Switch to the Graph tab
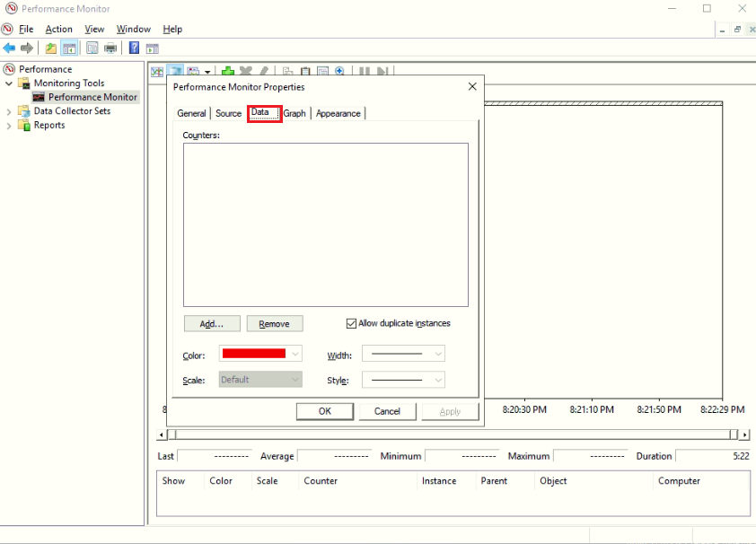756x544 pixels. click(294, 113)
